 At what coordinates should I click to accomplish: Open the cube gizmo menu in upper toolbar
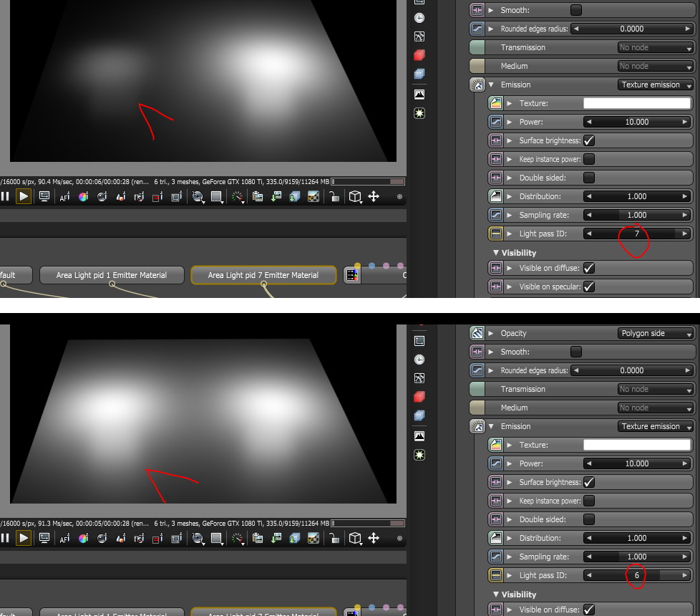[355, 196]
